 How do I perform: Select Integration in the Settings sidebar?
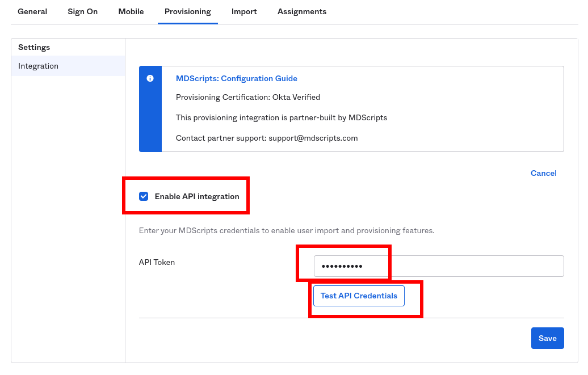(x=68, y=66)
